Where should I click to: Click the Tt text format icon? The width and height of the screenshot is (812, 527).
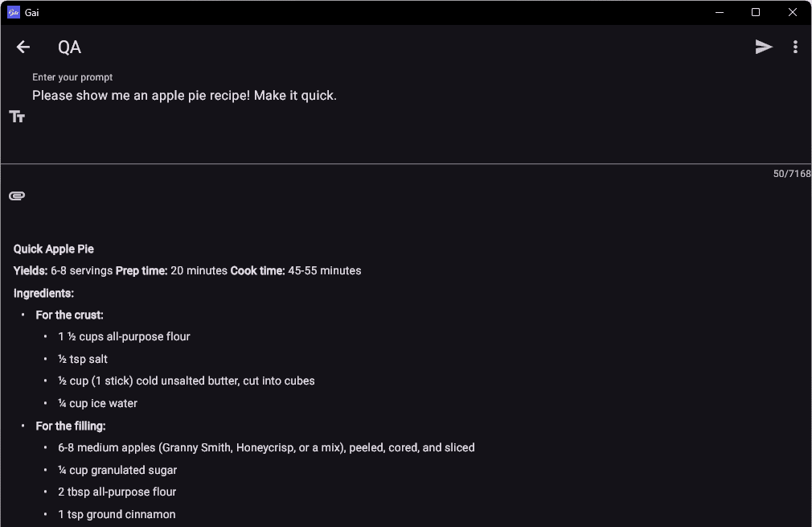(17, 117)
